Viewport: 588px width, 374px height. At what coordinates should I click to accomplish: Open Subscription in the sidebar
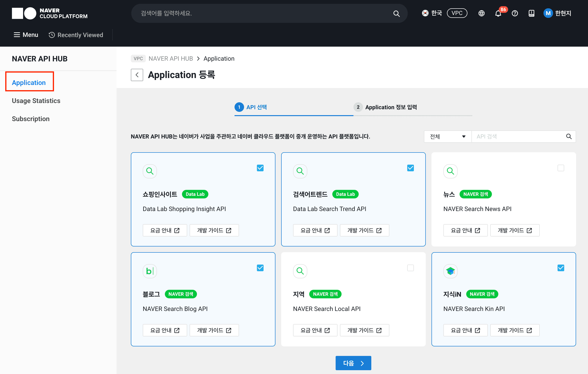point(31,119)
